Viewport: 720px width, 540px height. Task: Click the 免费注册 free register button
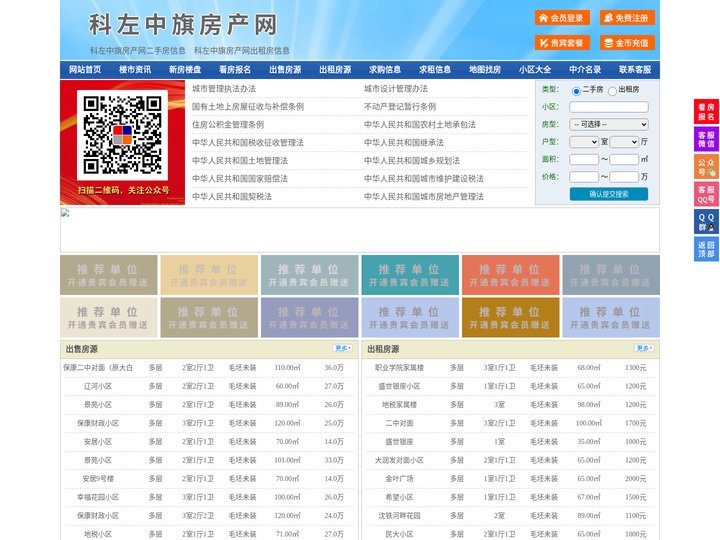click(627, 18)
